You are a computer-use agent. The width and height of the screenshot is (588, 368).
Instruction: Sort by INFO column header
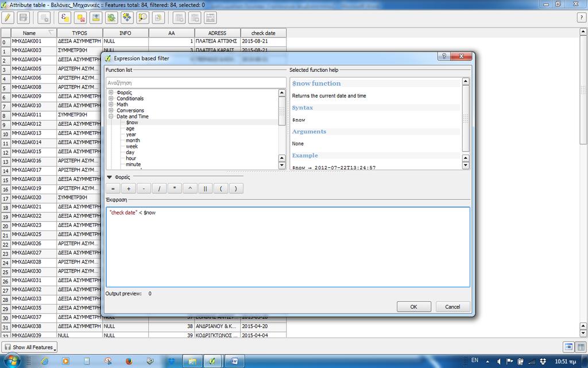pyautogui.click(x=125, y=33)
